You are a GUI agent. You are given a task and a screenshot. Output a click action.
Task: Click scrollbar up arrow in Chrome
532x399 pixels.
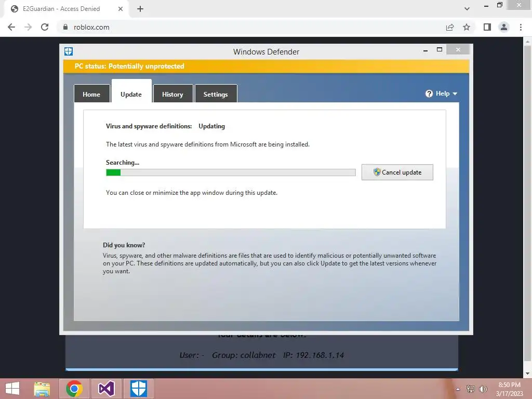click(527, 42)
